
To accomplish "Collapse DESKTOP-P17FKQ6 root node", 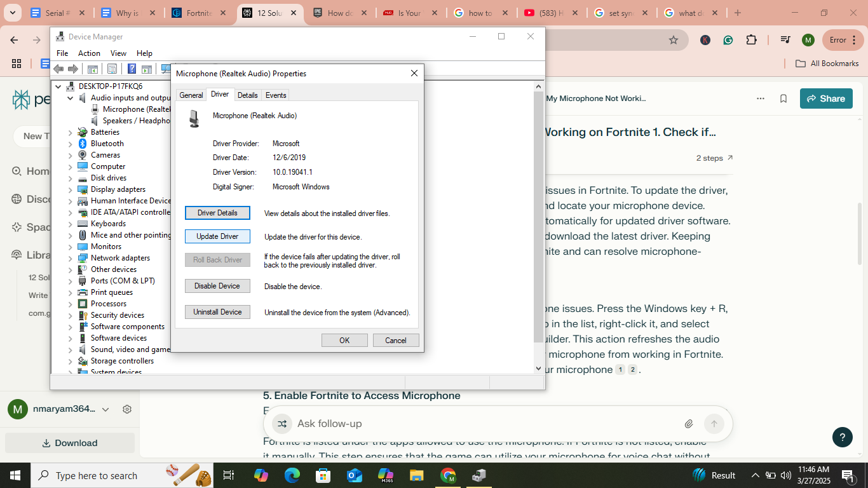I will tap(58, 86).
